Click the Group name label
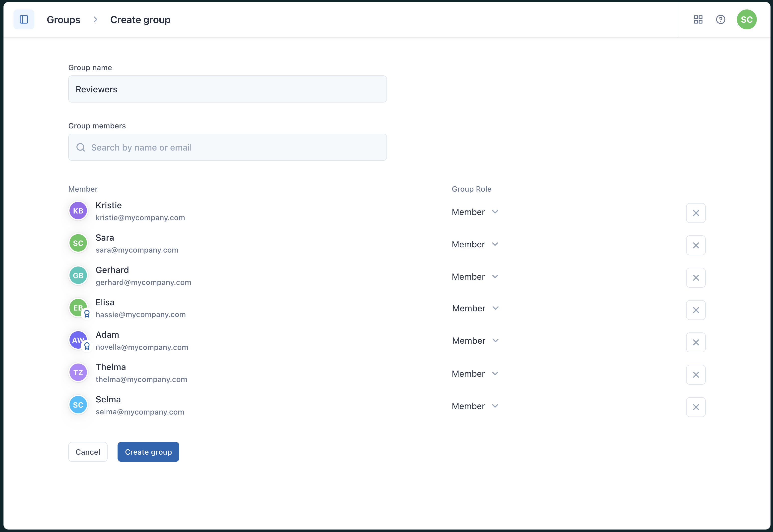Screen dimensions: 773x532 click(x=90, y=68)
